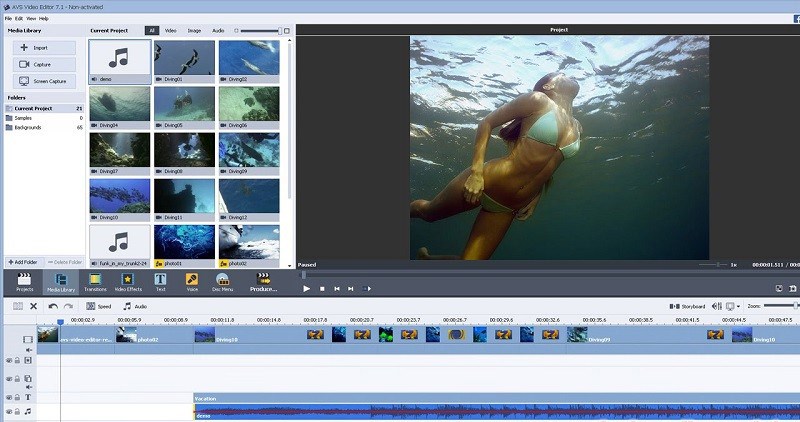Switch to Storyboard view
The image size is (800, 422).
687,306
